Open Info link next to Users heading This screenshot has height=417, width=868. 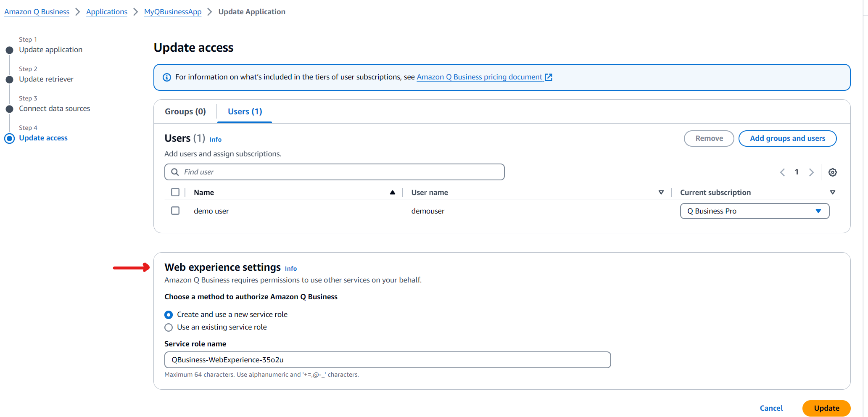216,140
